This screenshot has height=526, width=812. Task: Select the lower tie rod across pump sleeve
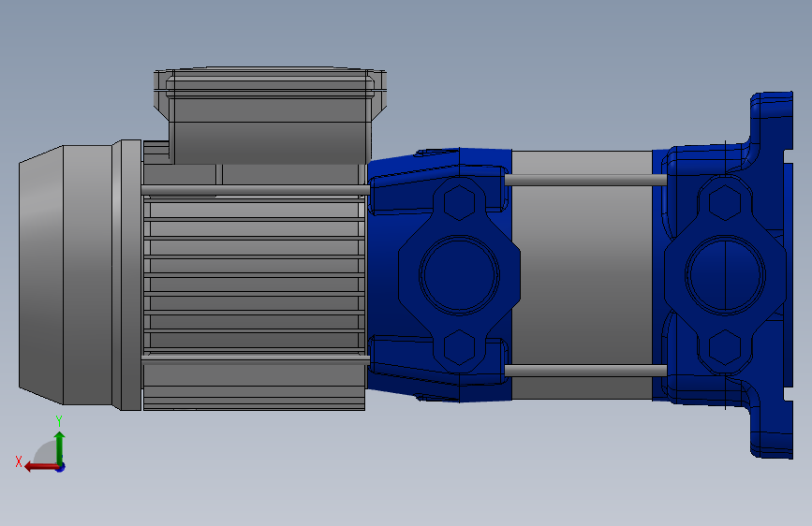[x=585, y=371]
